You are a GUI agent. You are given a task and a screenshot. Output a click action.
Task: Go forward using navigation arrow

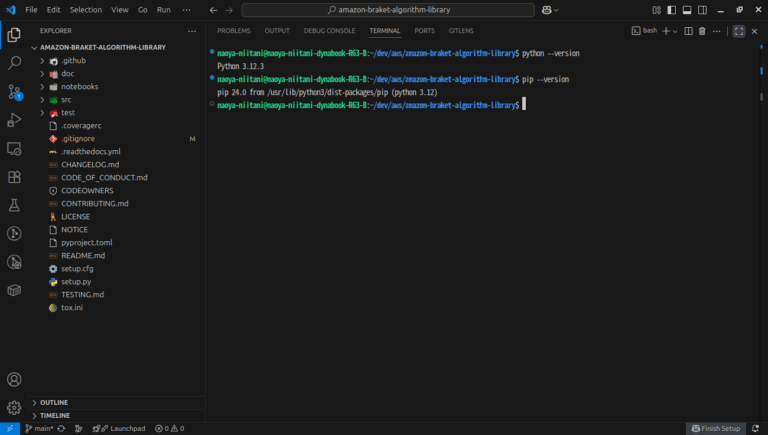(229, 10)
